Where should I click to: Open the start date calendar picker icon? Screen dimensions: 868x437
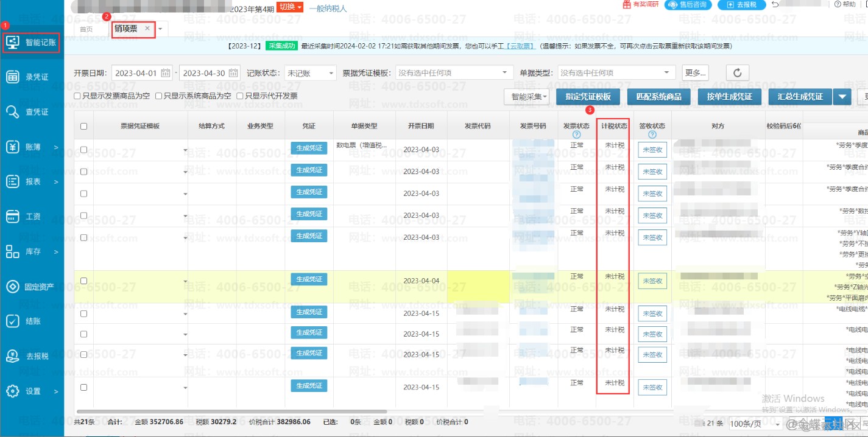pos(165,73)
